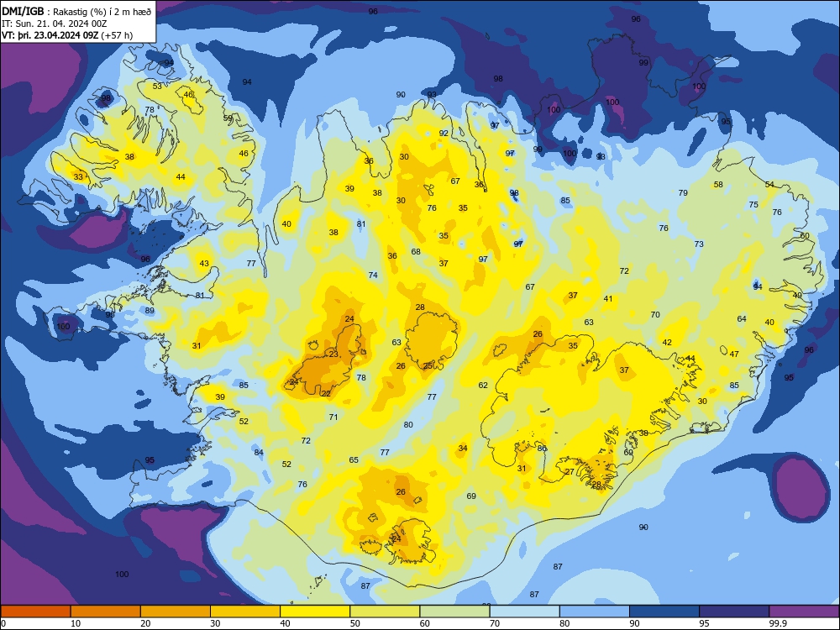840x630 pixels.
Task: Select the map value '22'
Action: 326,394
